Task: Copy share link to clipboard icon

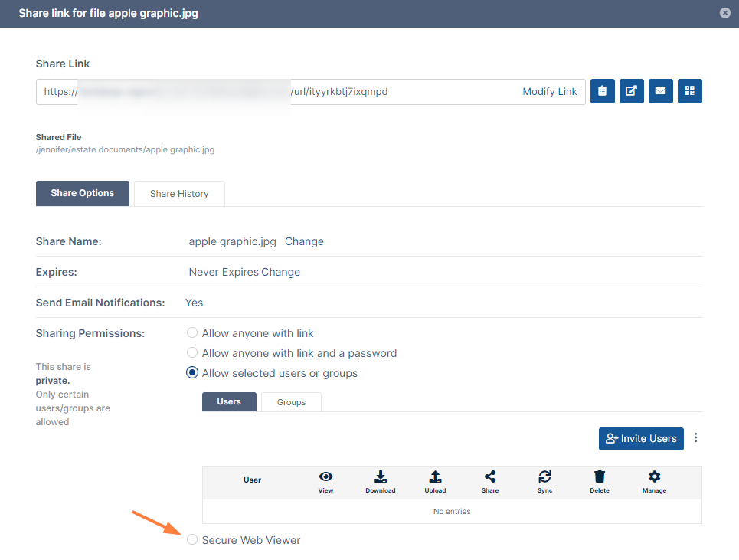Action: 602,91
